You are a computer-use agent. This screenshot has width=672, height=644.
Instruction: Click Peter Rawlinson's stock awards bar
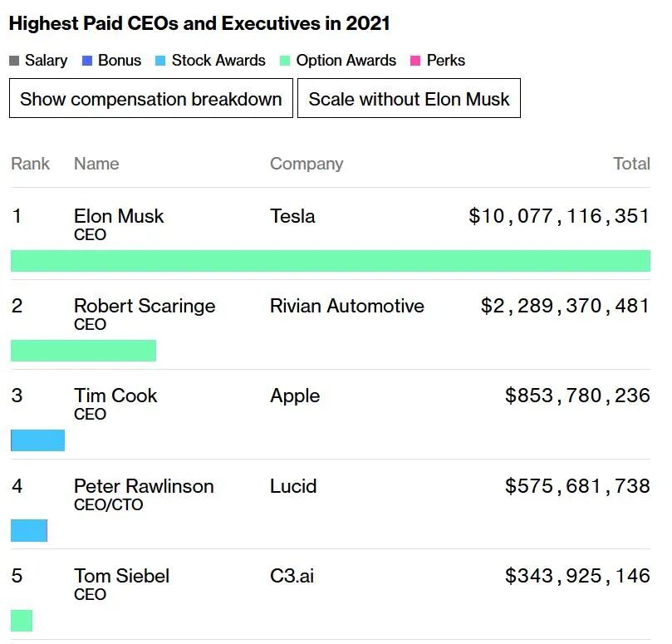tap(29, 530)
